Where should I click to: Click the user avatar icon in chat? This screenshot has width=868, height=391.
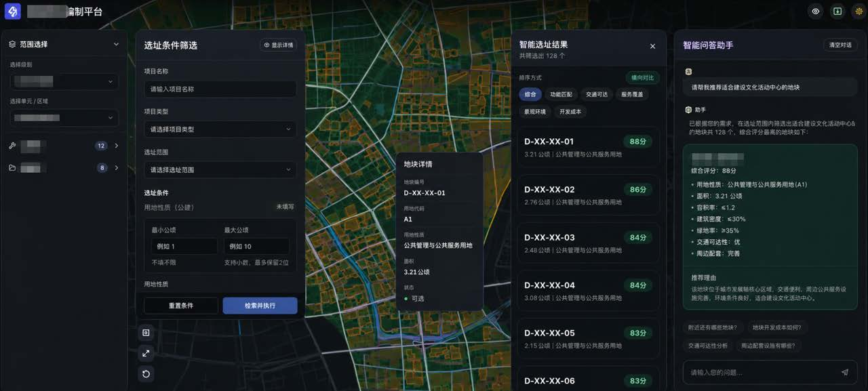[688, 71]
